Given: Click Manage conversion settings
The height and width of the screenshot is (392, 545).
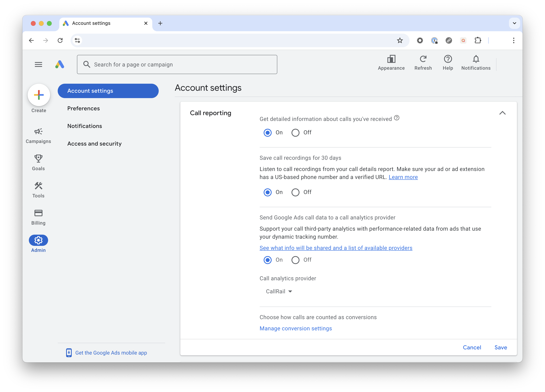Looking at the screenshot, I should coord(296,328).
